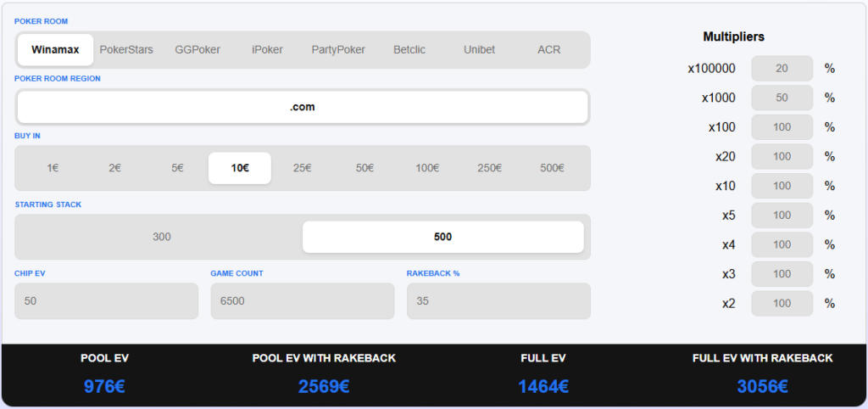Select the 25€ buy-in

[303, 168]
